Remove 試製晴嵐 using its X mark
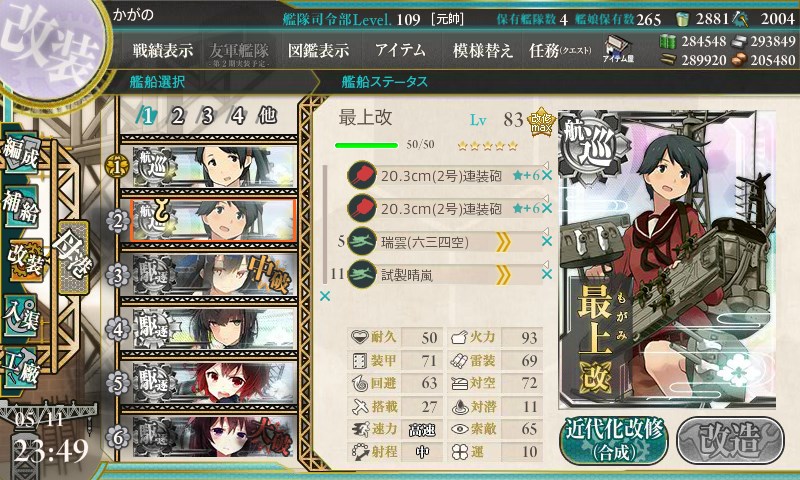This screenshot has height=480, width=800. click(547, 274)
